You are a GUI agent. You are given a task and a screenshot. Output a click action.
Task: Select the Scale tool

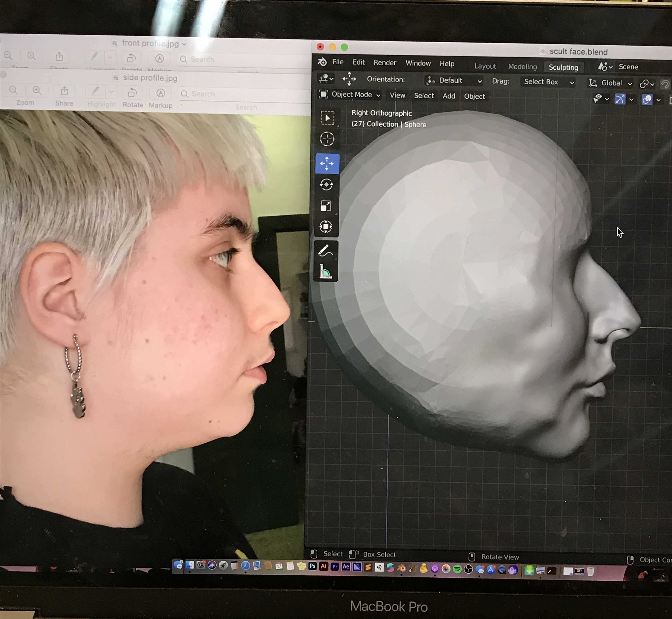(x=326, y=206)
